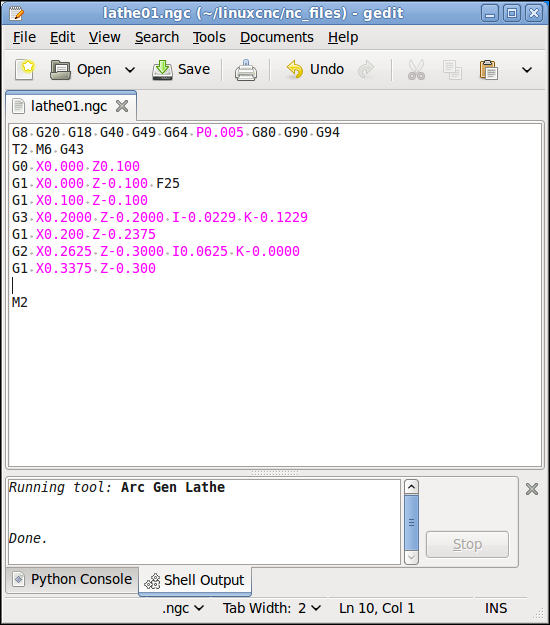
Task: Open the .ngc language selector dropdown
Action: pos(183,609)
